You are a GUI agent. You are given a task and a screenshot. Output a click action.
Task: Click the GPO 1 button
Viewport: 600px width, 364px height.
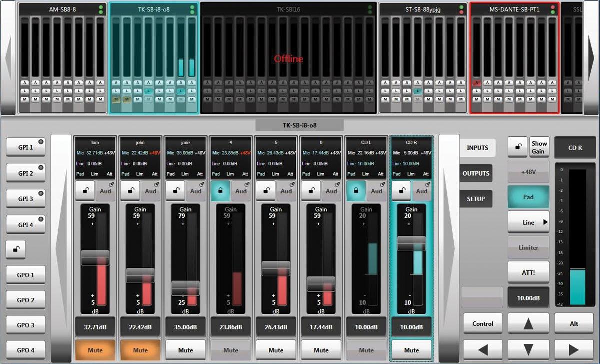click(26, 275)
